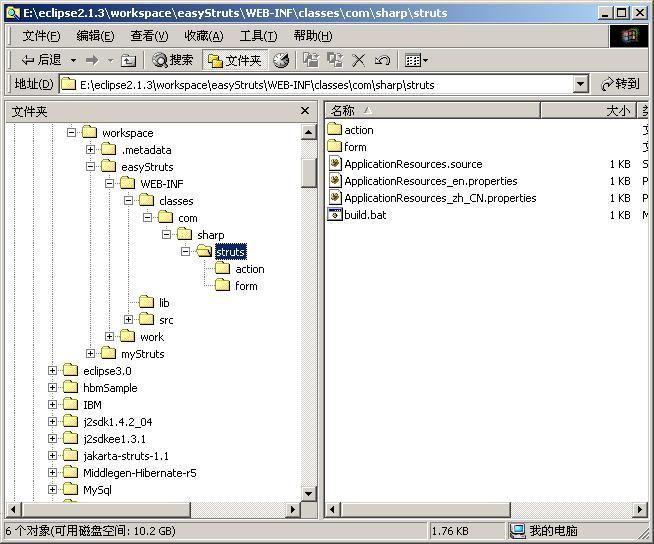Expand the eclipse3.0 tree node
This screenshot has width=654, height=544.
coord(53,371)
